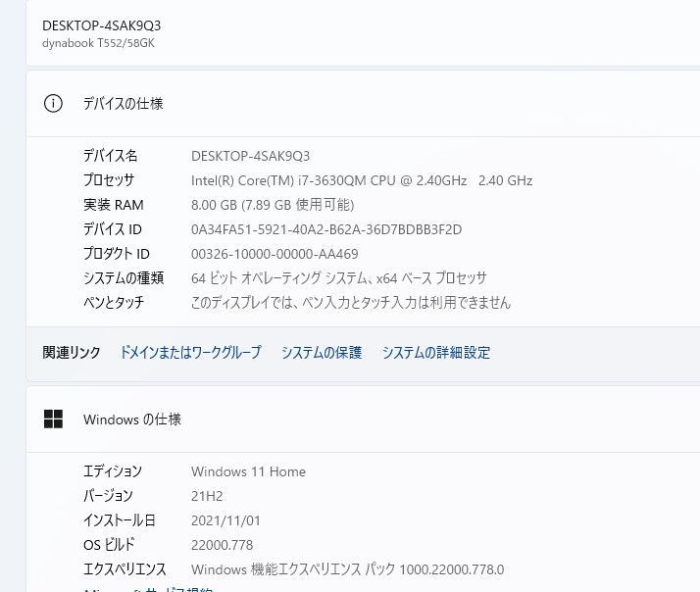
Task: Select the Intel Core i7-3630QM processor value
Action: [x=362, y=180]
